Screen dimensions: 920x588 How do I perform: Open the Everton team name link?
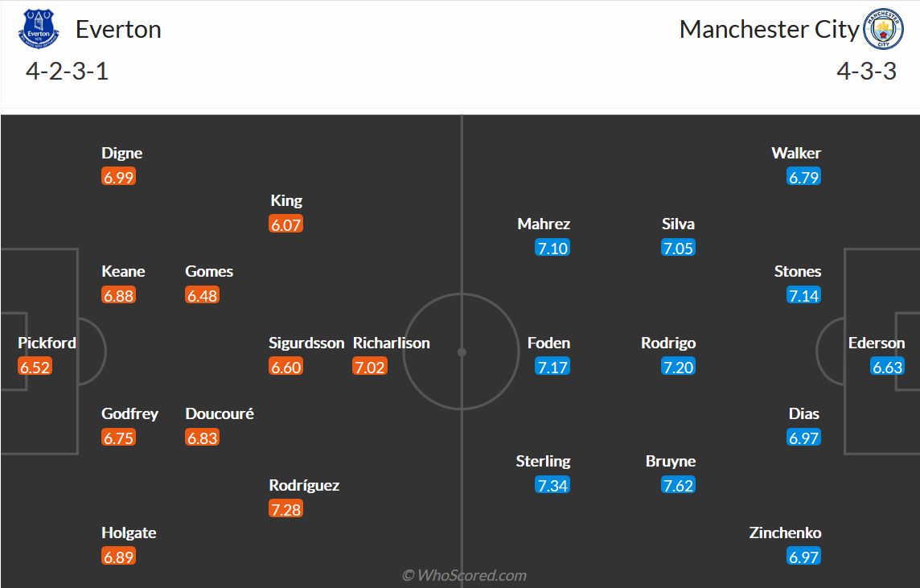tap(118, 29)
